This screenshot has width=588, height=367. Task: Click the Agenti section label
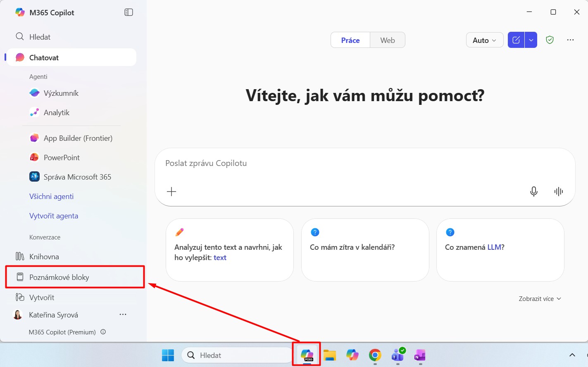click(38, 76)
